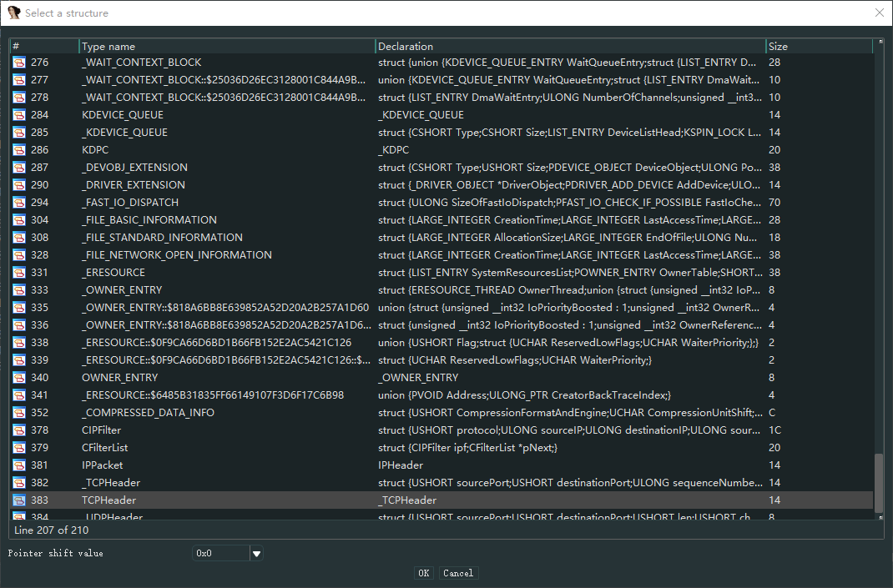The width and height of the screenshot is (893, 588).
Task: Sort list by Type name column header
Action: coord(227,47)
